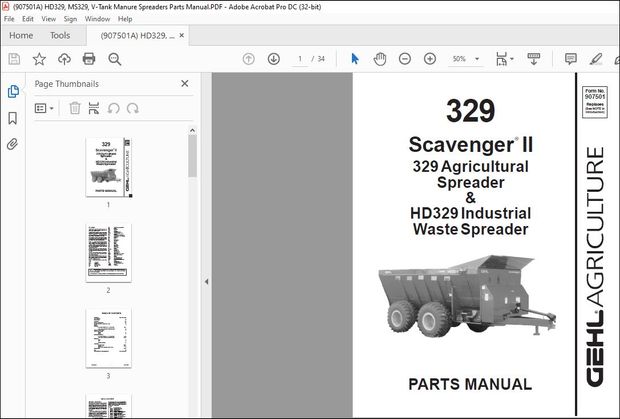Zoom in with plus icon
This screenshot has width=620, height=419.
point(430,59)
